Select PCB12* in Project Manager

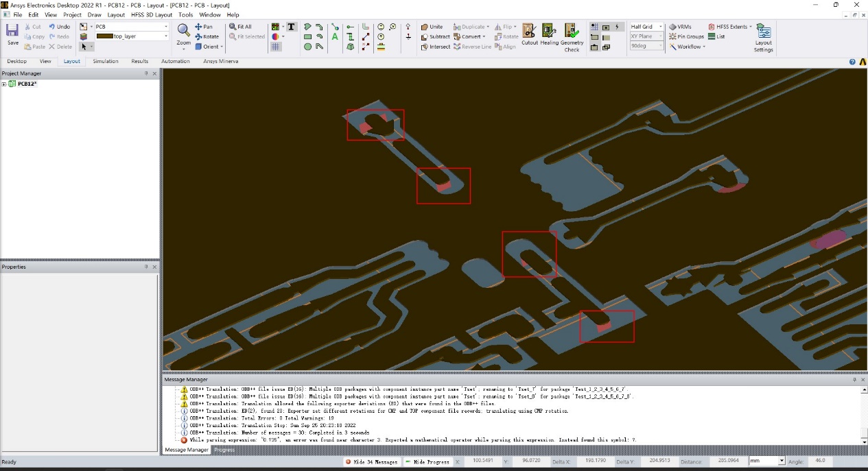(27, 84)
